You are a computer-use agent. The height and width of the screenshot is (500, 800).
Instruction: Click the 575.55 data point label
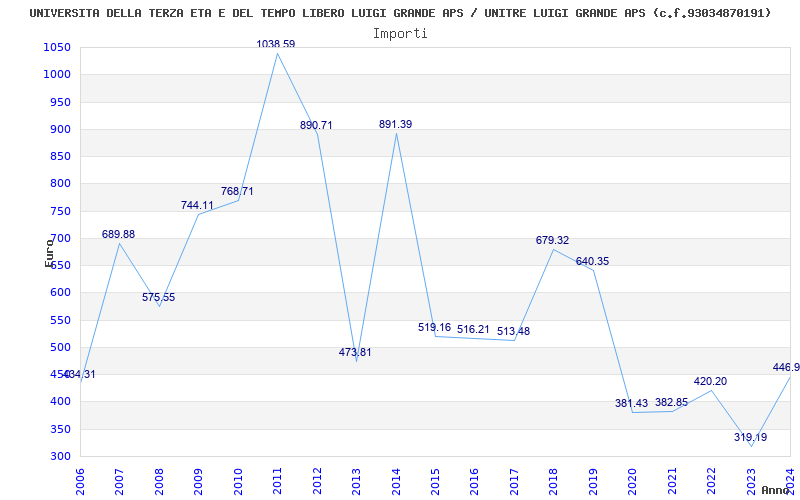tap(158, 297)
